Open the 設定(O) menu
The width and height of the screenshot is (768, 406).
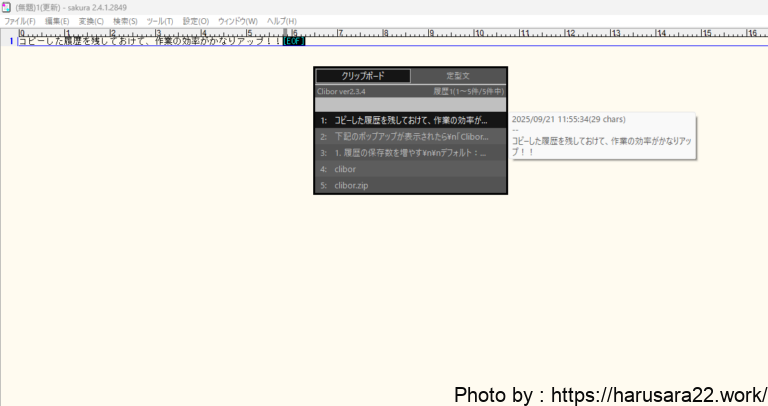(196, 21)
